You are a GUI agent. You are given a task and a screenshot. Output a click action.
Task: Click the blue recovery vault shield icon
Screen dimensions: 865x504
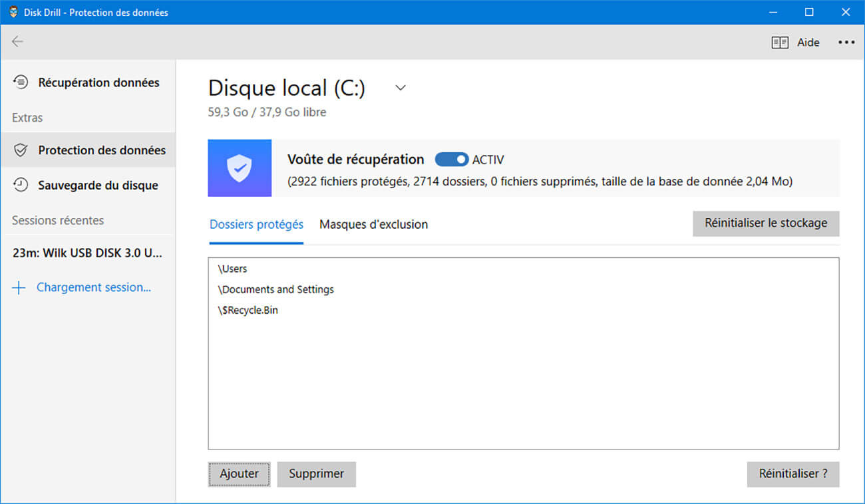click(240, 168)
